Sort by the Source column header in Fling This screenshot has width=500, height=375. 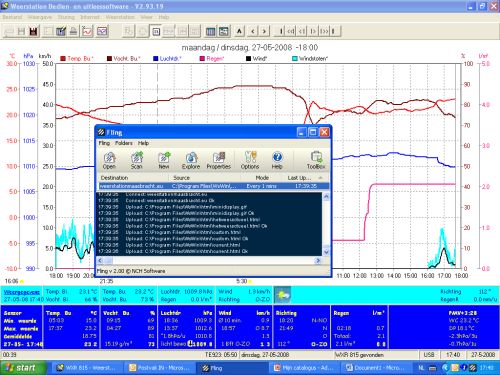coord(205,178)
